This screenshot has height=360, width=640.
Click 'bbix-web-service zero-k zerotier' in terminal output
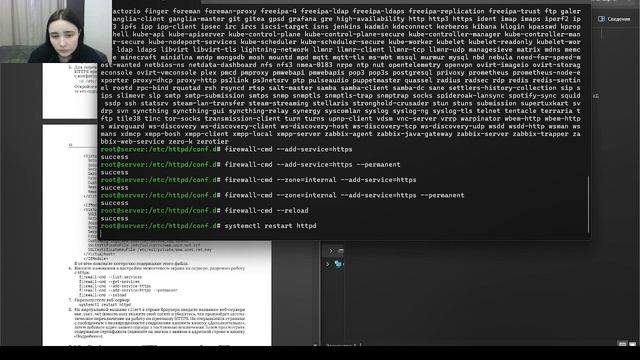coord(164,142)
